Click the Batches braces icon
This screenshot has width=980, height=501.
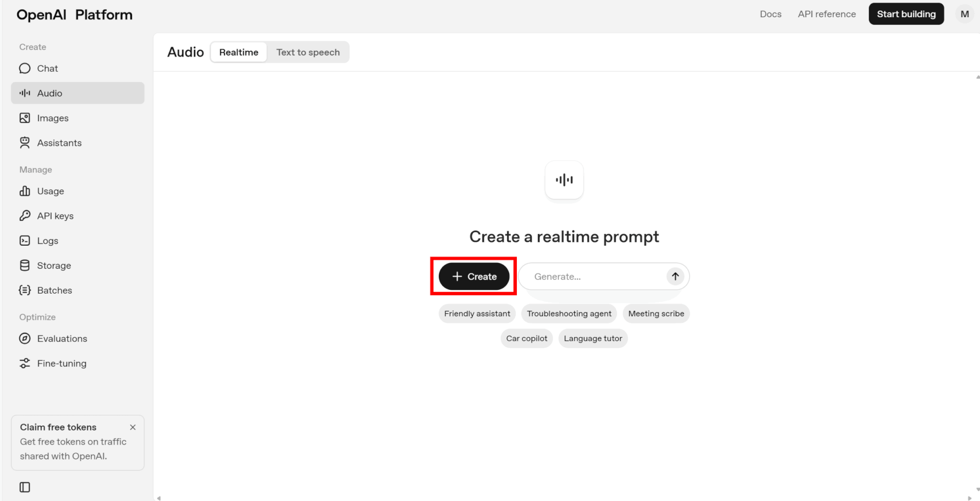point(25,290)
